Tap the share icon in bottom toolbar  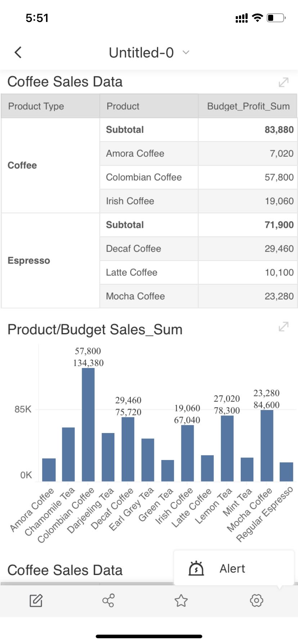(x=108, y=600)
